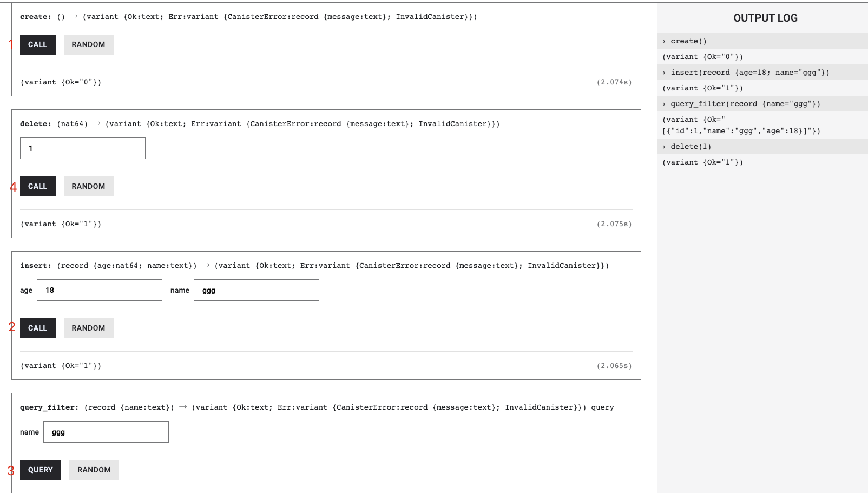The image size is (868, 493).
Task: Click RANDOM button in query_filter section
Action: coord(94,470)
